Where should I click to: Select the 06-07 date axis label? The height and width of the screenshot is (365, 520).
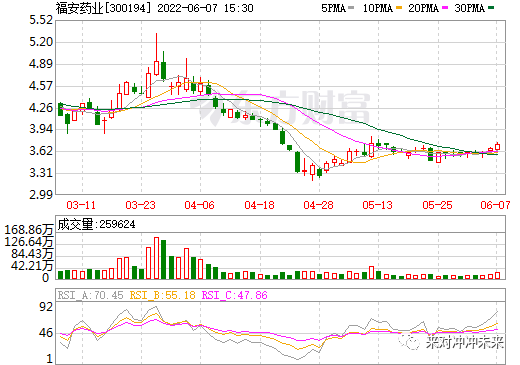[x=495, y=205]
